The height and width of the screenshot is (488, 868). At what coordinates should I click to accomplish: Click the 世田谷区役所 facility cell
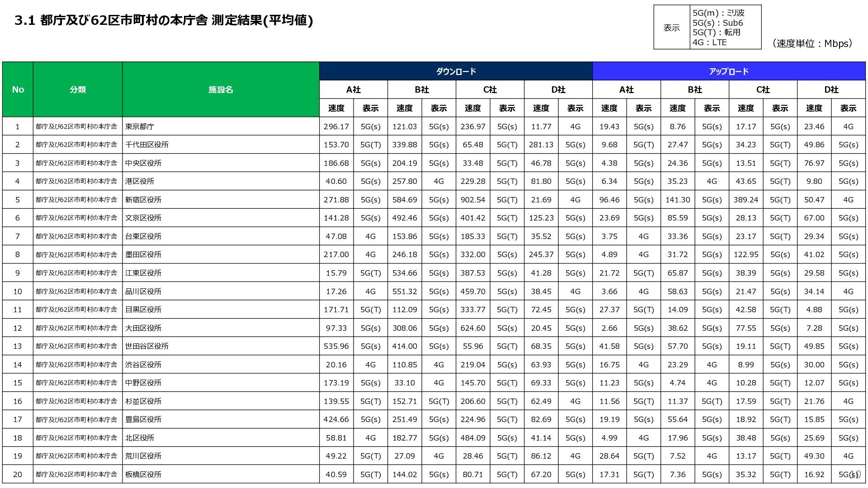click(147, 346)
